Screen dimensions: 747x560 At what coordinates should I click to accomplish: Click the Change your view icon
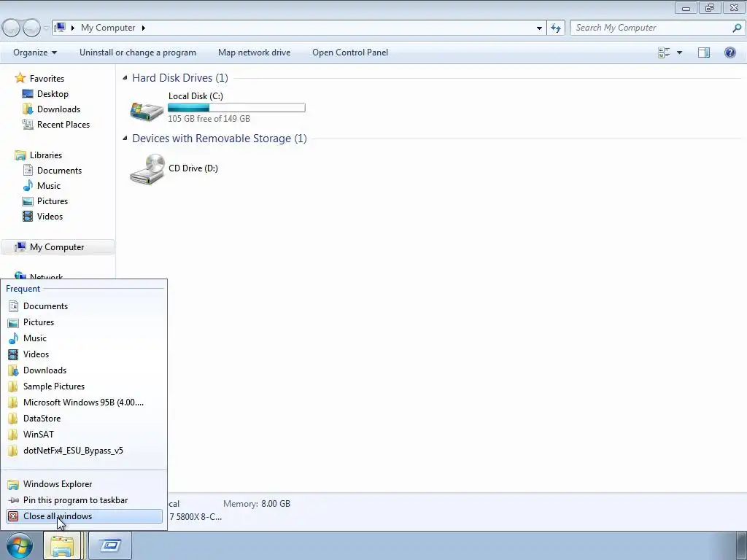(664, 52)
